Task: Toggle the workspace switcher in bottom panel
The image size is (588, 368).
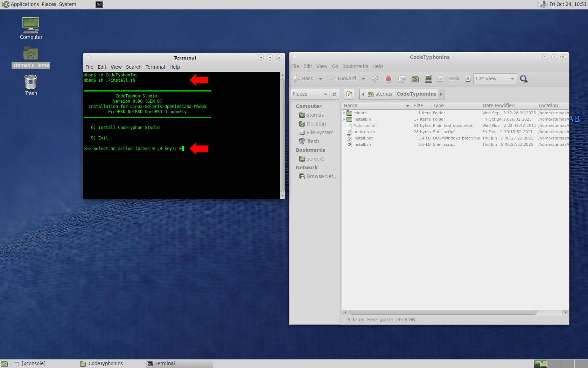Action: point(540,364)
